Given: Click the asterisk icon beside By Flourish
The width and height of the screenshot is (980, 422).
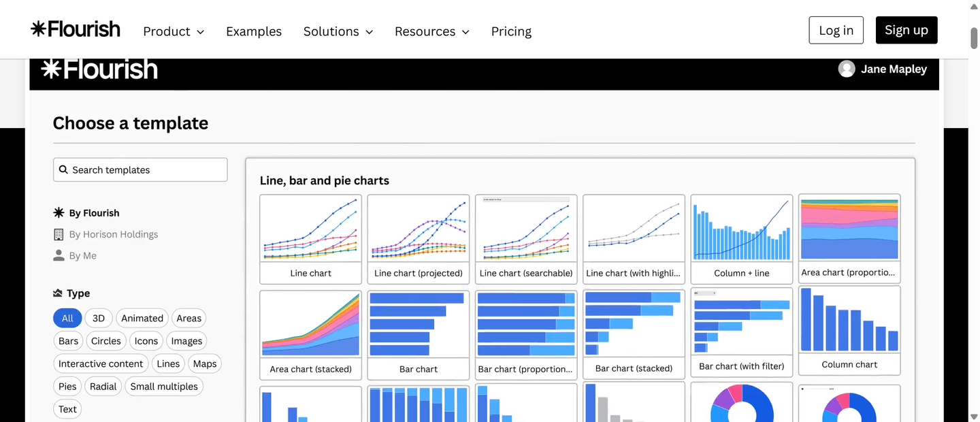Looking at the screenshot, I should click(x=59, y=213).
